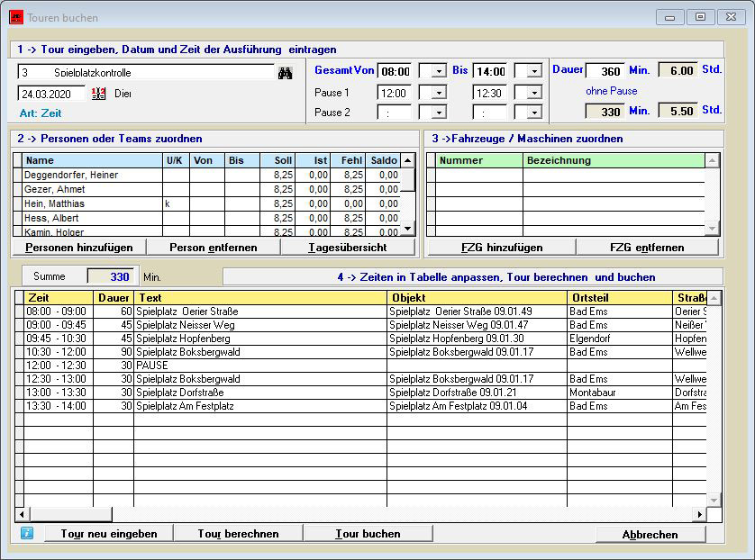Cancel with the Abbrechen button
The height and width of the screenshot is (560, 755).
tap(650, 535)
